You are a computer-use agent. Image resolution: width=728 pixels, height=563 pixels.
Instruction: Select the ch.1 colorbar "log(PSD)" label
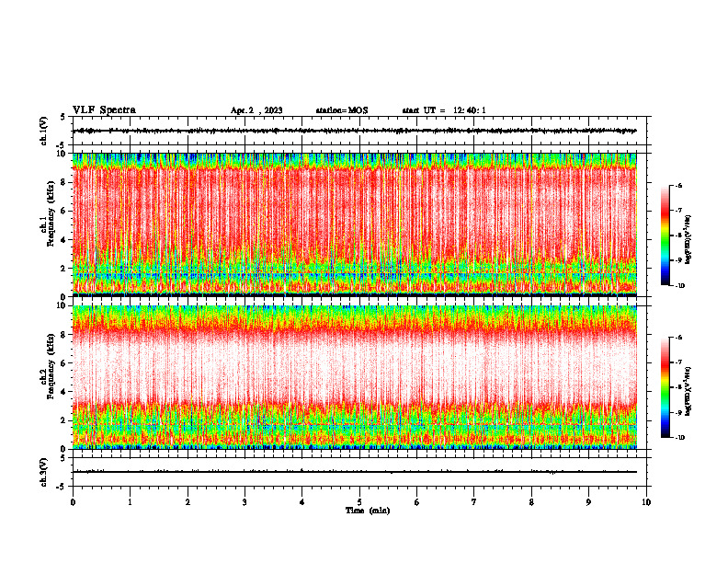pos(688,240)
